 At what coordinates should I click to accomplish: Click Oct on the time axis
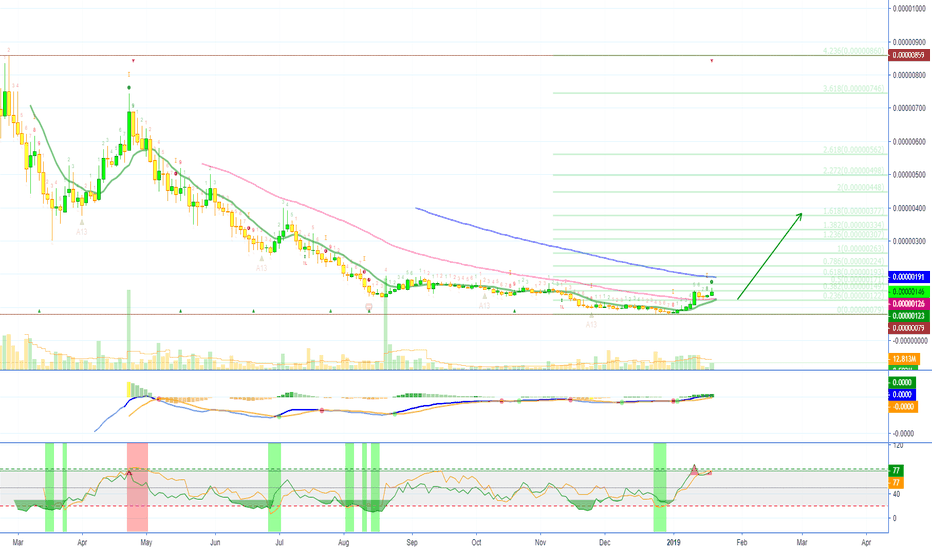(x=476, y=542)
